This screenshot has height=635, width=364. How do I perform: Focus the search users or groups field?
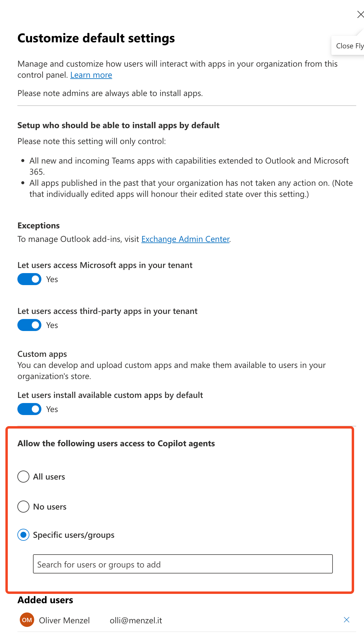[x=183, y=564]
